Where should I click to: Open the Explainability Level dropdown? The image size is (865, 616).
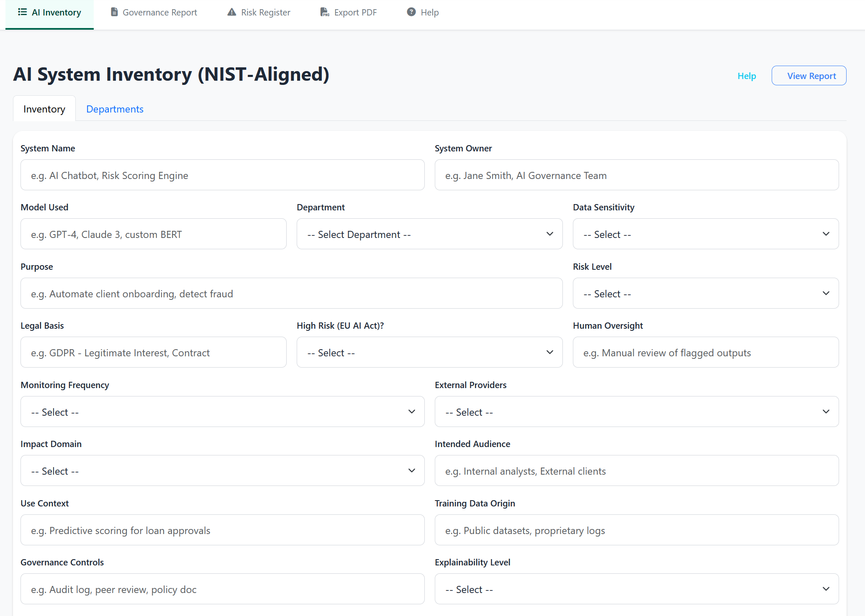pyautogui.click(x=637, y=589)
